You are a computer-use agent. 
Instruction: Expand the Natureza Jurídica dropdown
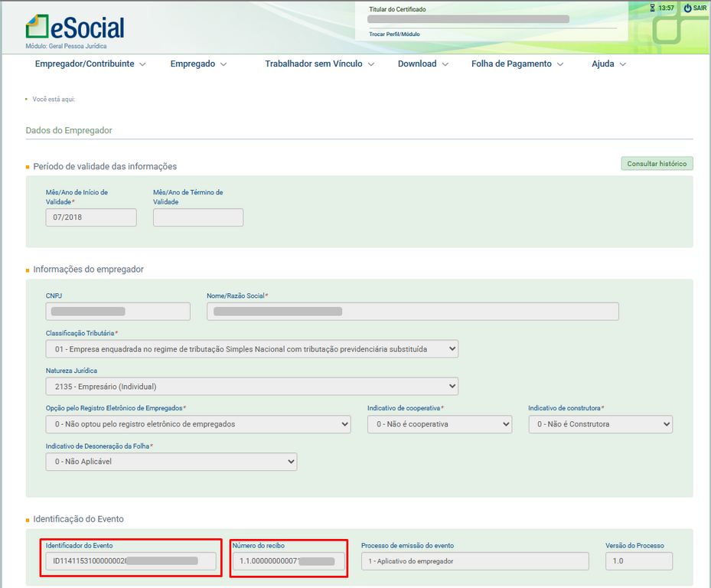252,387
